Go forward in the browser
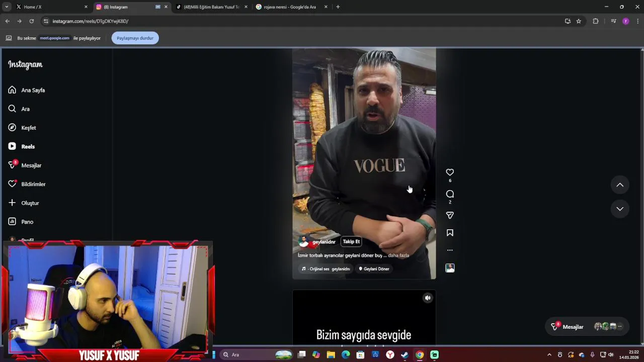 tap(19, 21)
